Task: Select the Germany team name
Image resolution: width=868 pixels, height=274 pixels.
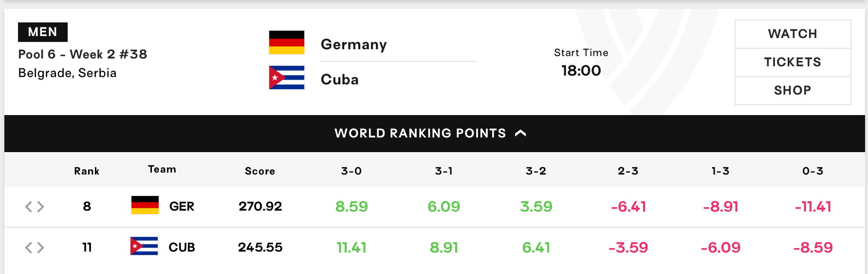Action: (354, 44)
